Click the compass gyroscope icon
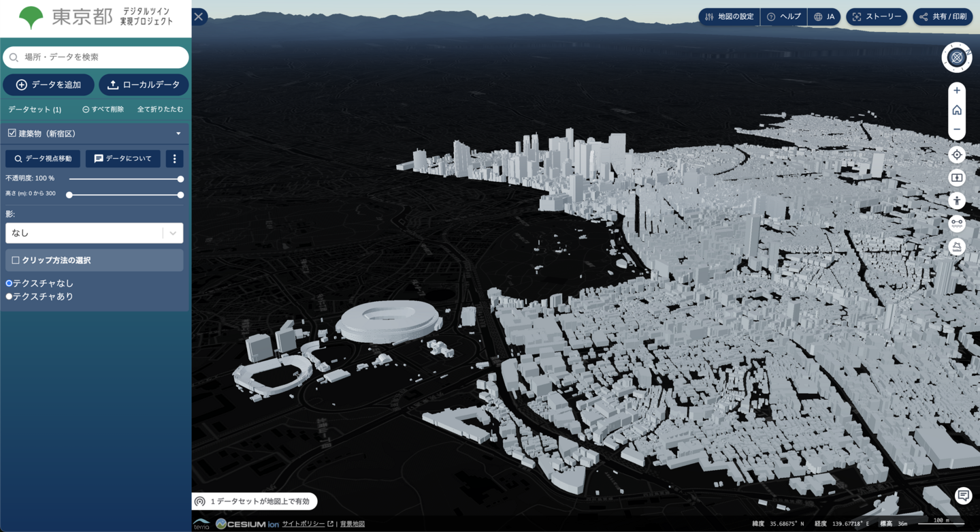 click(x=957, y=57)
